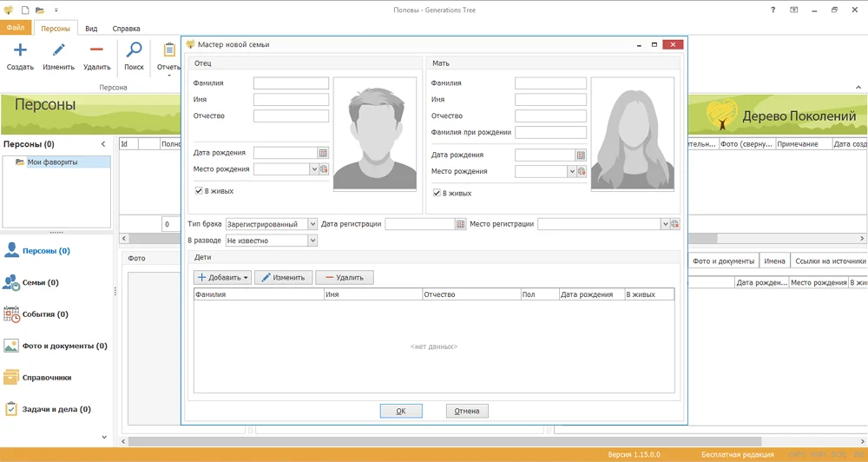Screen dimensions: 868x462
Task: Open the Добавить children dropdown button
Action: 222,278
